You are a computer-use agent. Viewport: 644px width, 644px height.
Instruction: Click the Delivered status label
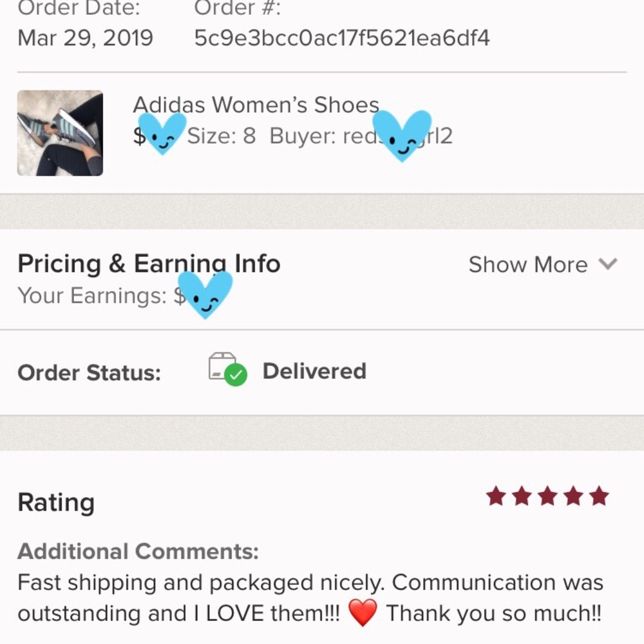[314, 371]
